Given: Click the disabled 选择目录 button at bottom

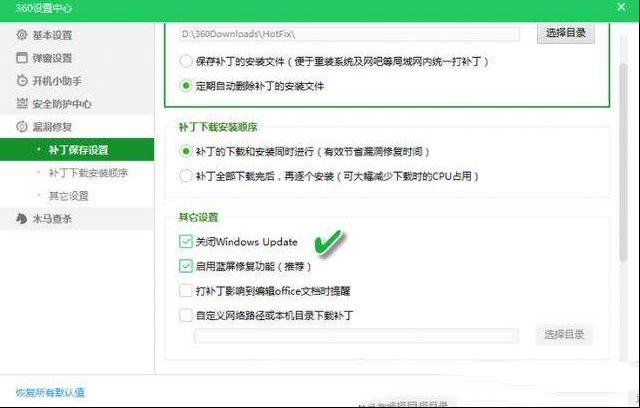Looking at the screenshot, I should tap(564, 335).
